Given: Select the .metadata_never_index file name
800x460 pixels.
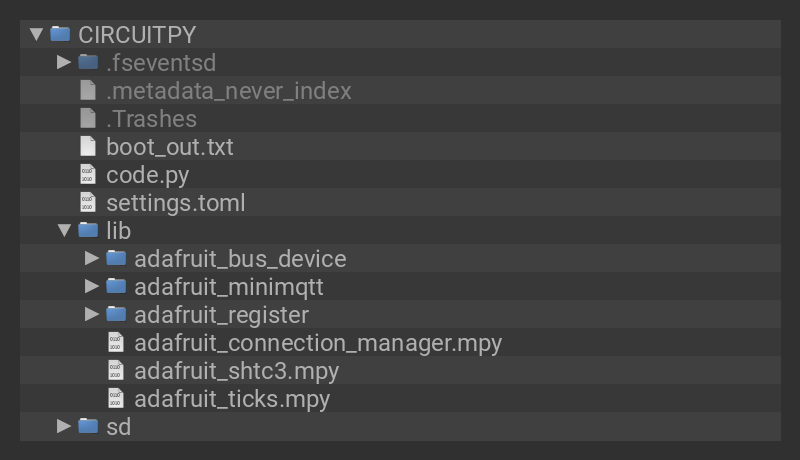Looking at the screenshot, I should 229,91.
